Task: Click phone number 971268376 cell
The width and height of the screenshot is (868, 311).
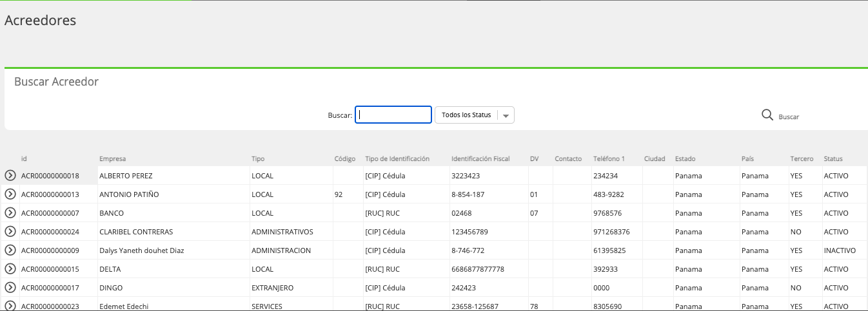Action: pos(617,231)
